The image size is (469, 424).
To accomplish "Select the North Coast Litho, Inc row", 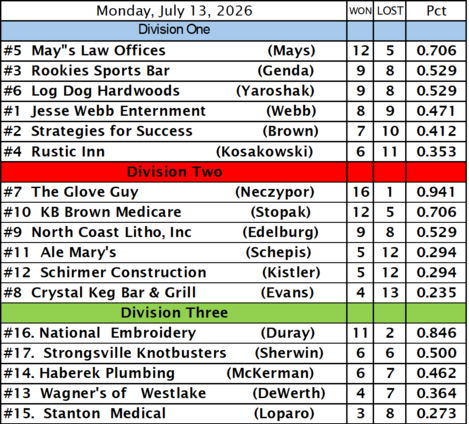I will pyautogui.click(x=233, y=232).
